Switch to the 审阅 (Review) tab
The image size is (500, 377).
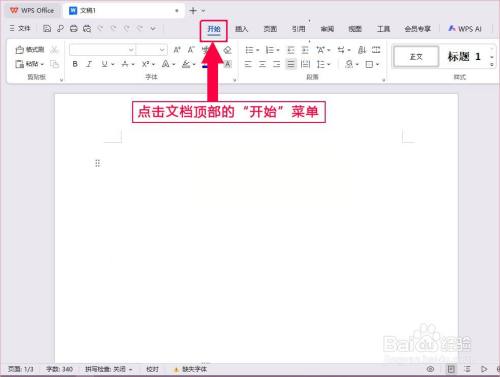coord(327,29)
